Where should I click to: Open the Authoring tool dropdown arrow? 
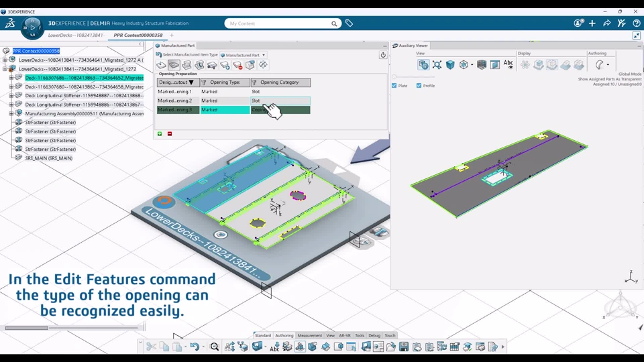(x=608, y=65)
